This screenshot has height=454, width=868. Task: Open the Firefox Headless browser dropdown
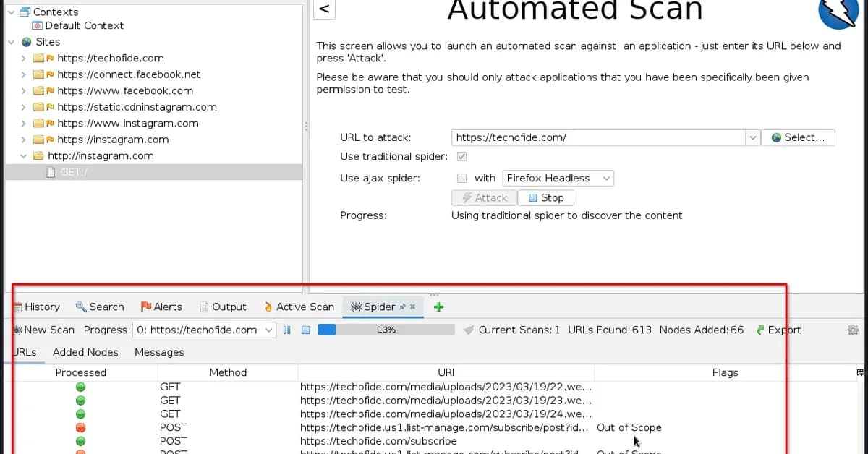[x=558, y=178]
